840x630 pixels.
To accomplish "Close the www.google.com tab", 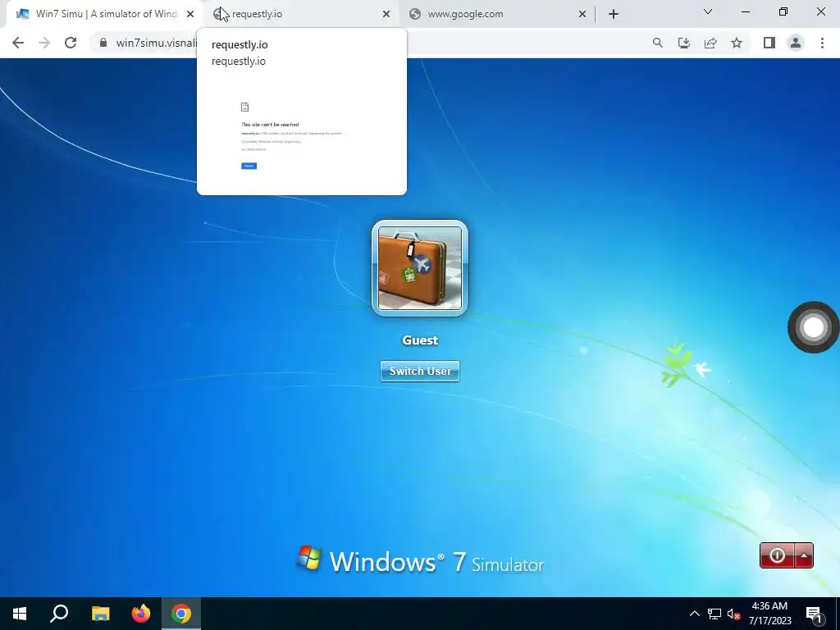I will pyautogui.click(x=582, y=15).
